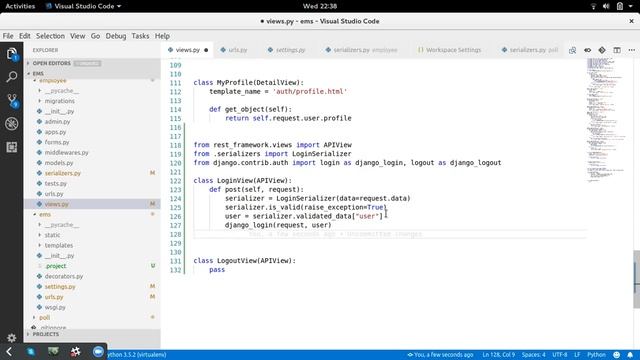Open notifications bell in status bar
The image size is (640, 360).
(630, 355)
